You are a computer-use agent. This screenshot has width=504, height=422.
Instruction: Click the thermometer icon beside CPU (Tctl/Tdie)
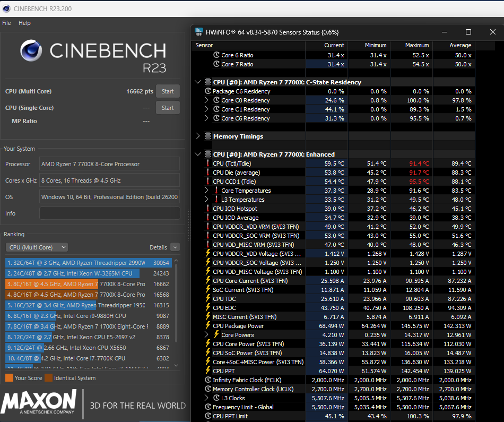coord(208,163)
